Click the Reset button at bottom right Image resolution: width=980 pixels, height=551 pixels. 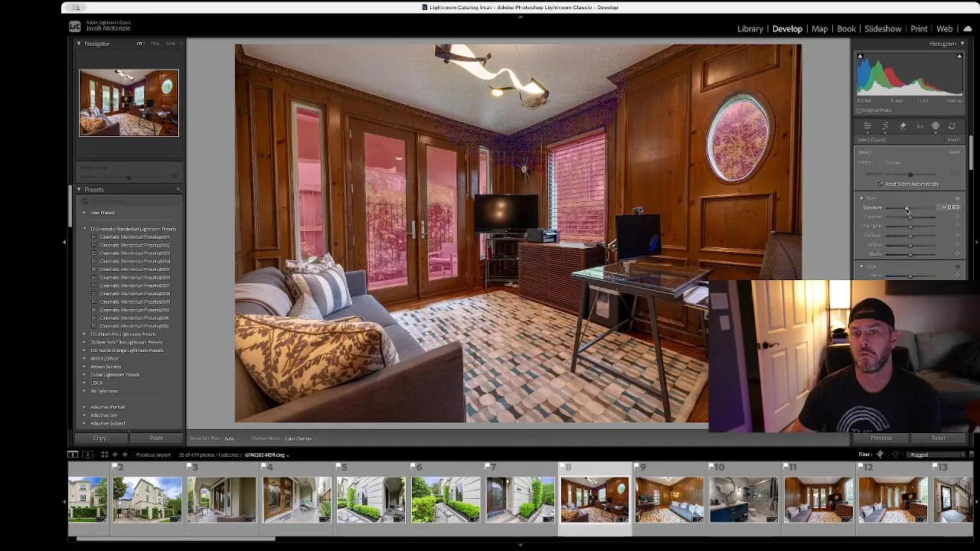(x=939, y=438)
